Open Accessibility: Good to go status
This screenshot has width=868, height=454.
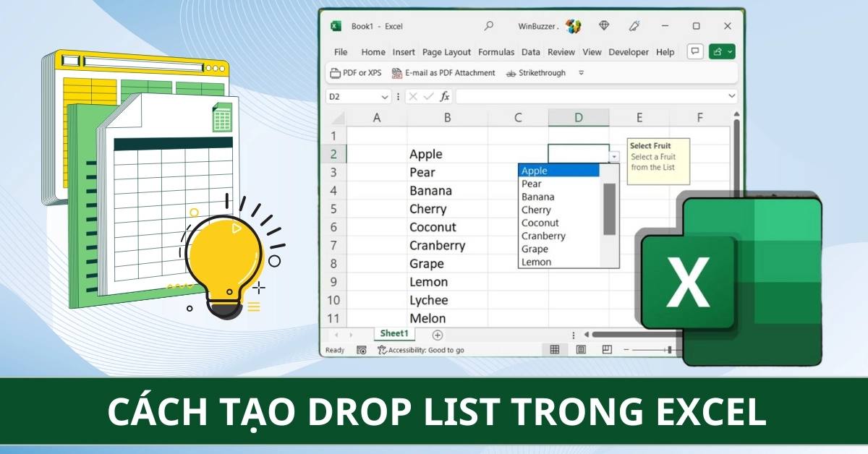(421, 350)
